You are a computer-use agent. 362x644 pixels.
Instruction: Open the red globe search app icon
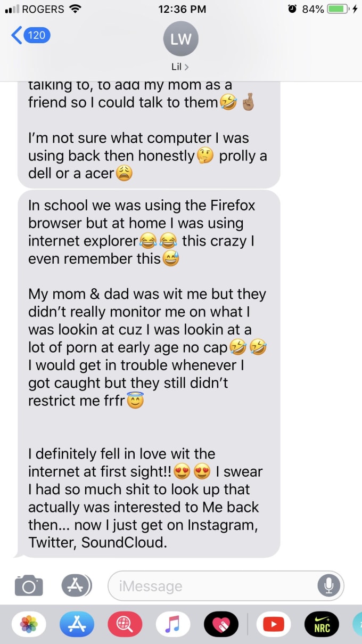point(125,624)
